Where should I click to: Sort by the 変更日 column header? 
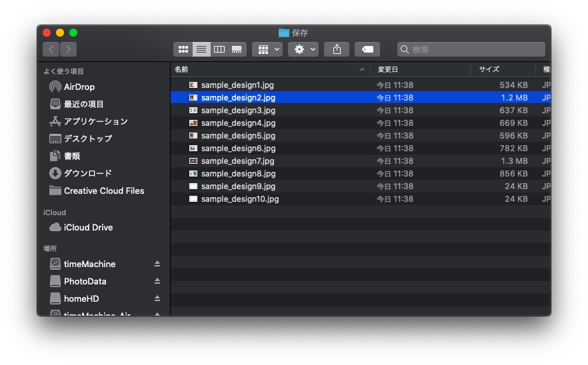[421, 69]
